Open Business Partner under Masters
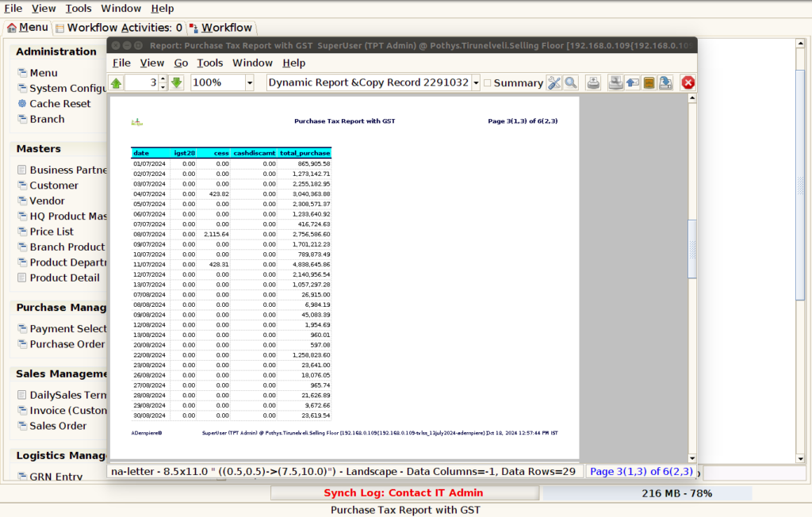The width and height of the screenshot is (812, 517). 62,170
